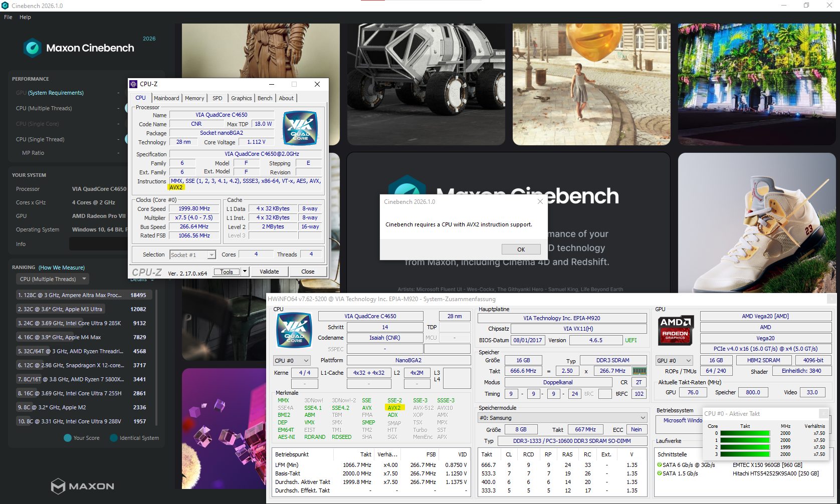Click the 1999.80 MHz Core Speed field
This screenshot has height=504, width=840.
[194, 208]
